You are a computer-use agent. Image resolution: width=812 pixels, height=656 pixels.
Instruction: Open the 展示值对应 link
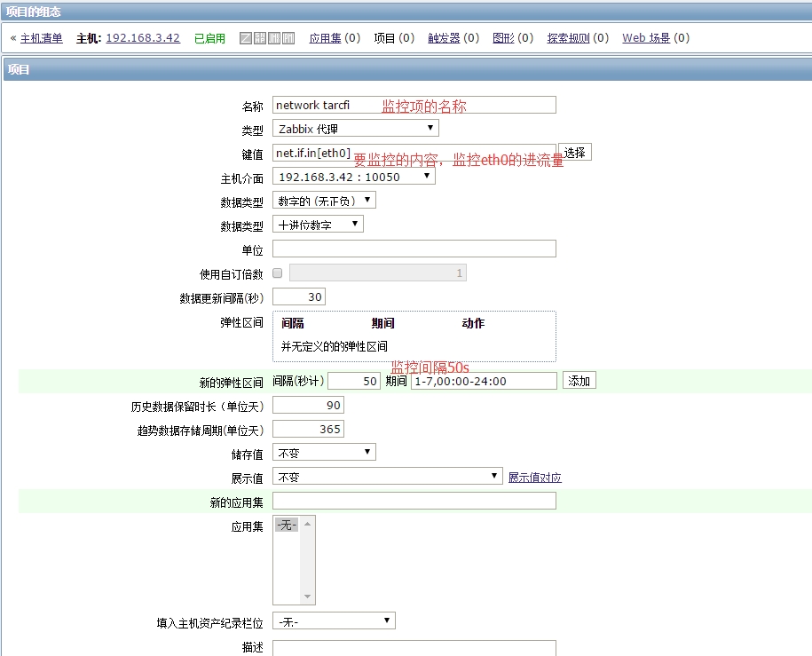(535, 478)
